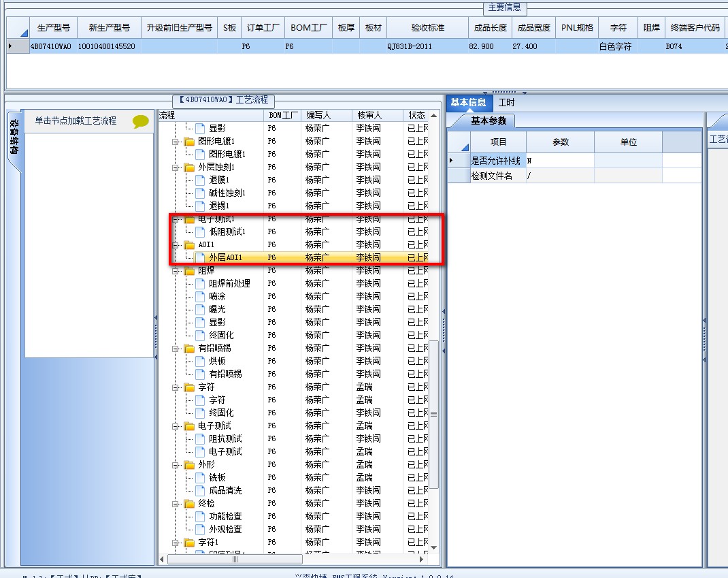The width and height of the screenshot is (728, 578).
Task: Edit the 是否允许补线 parameter value cell
Action: click(x=560, y=161)
